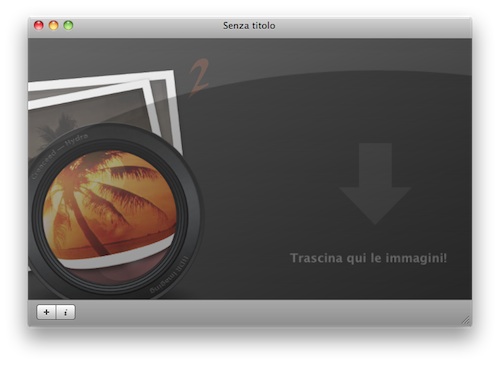Click the "Hydra" engraving on lens ring
Screen dimensions: 500x365
click(x=77, y=141)
